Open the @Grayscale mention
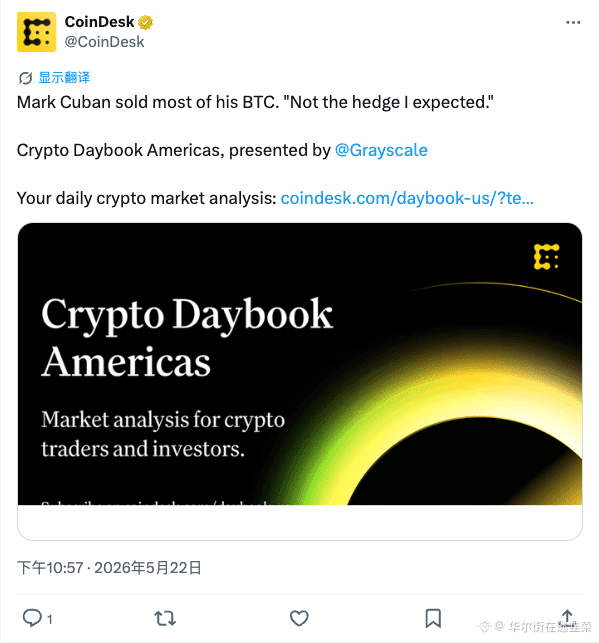The width and height of the screenshot is (599, 643). (381, 150)
